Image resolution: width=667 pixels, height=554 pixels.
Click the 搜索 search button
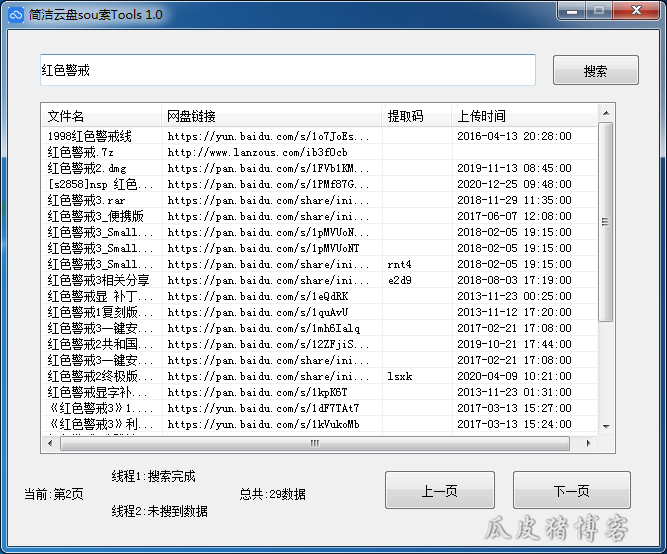[596, 70]
